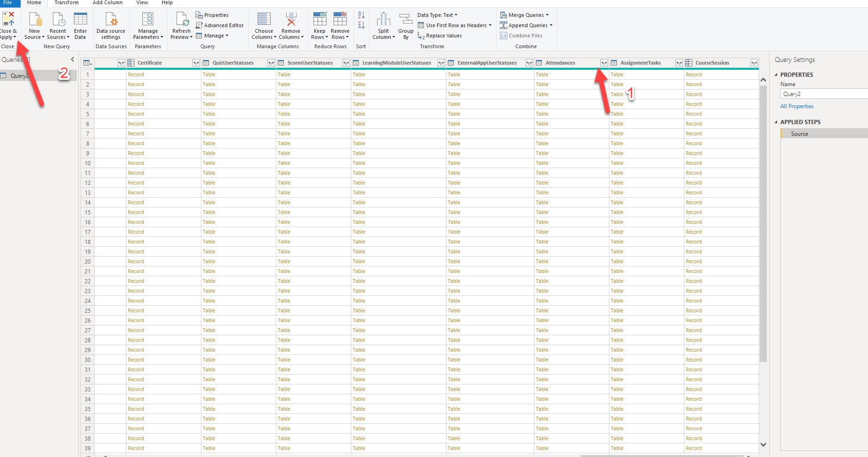Image resolution: width=868 pixels, height=457 pixels.
Task: Click the sort ascending icon
Action: click(x=361, y=15)
